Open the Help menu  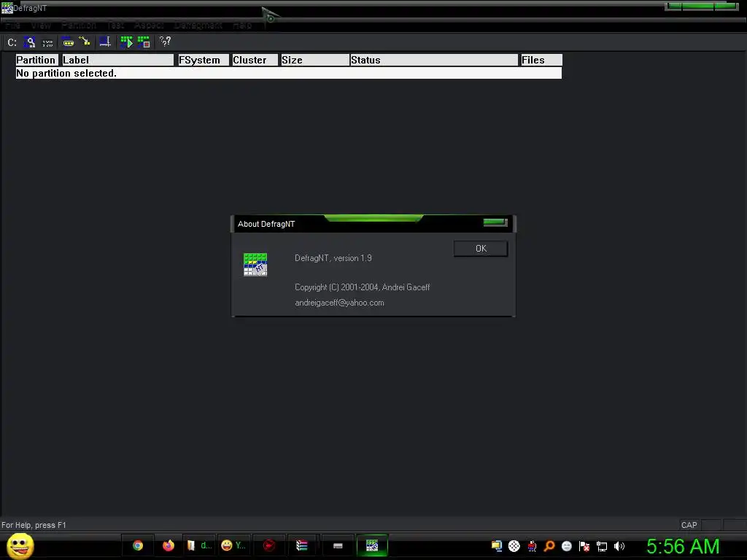coord(242,25)
